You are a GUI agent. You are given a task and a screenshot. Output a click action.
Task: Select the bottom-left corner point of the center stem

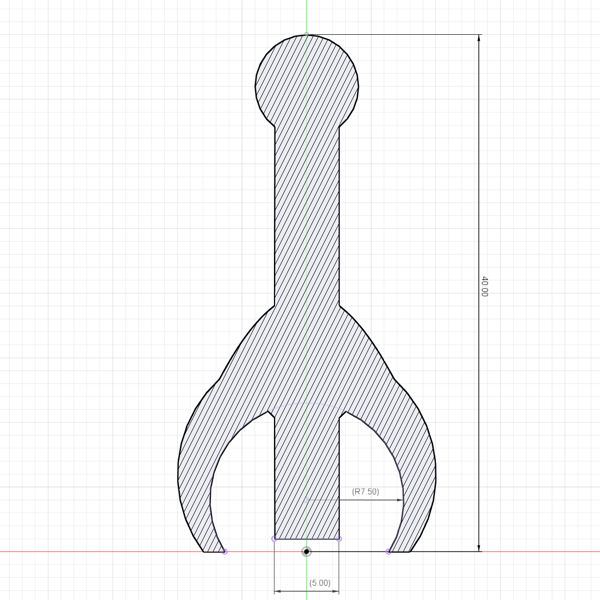[x=274, y=539]
